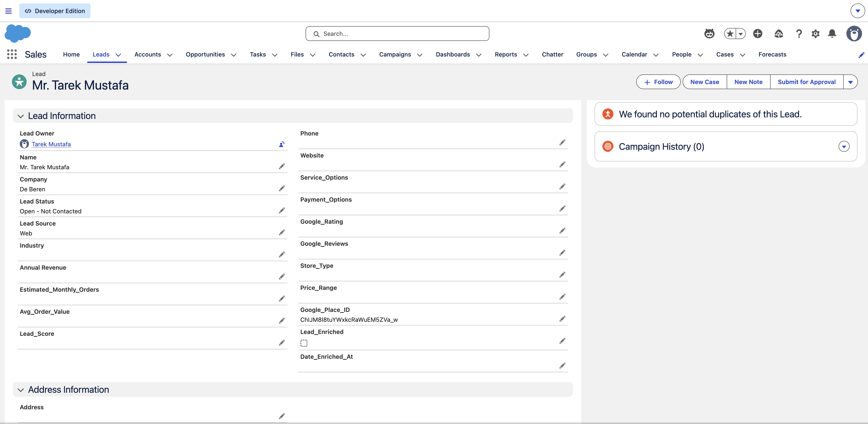Collapse the Lead Information section
This screenshot has height=424, width=868.
pyautogui.click(x=20, y=116)
